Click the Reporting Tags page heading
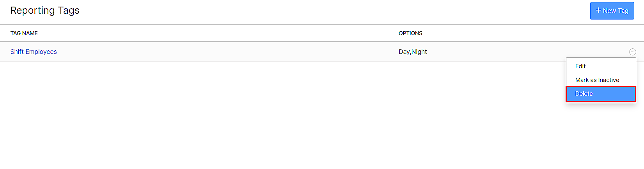This screenshot has height=169, width=644. (x=45, y=11)
